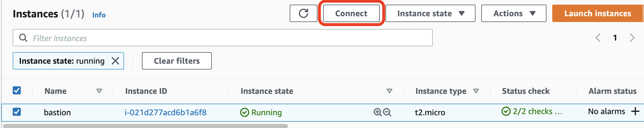Click the Connect button
Viewport: 644px width, 128px height.
[x=351, y=13]
